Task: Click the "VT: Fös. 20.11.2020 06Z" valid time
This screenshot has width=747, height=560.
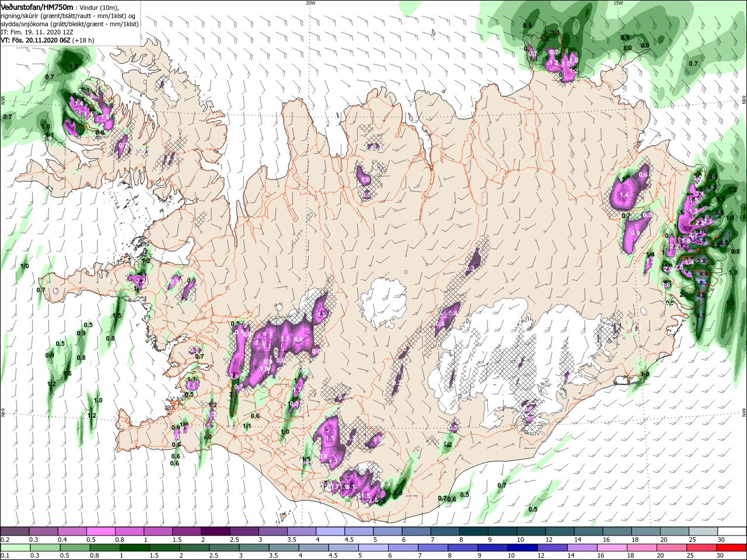Action: pos(36,41)
